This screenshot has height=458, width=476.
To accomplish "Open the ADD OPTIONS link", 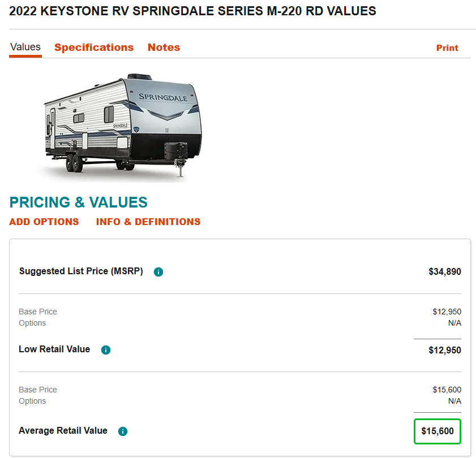I will (x=44, y=222).
